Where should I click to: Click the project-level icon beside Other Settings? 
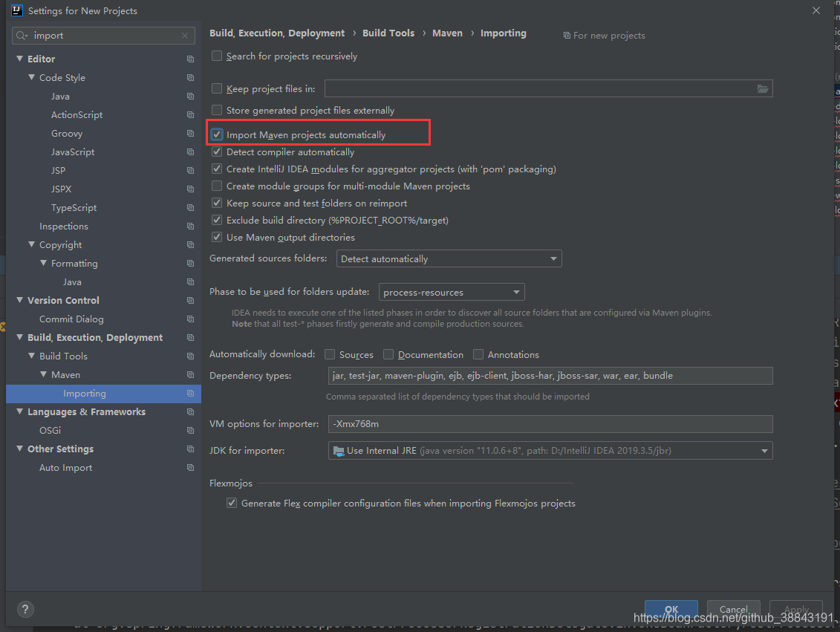190,449
